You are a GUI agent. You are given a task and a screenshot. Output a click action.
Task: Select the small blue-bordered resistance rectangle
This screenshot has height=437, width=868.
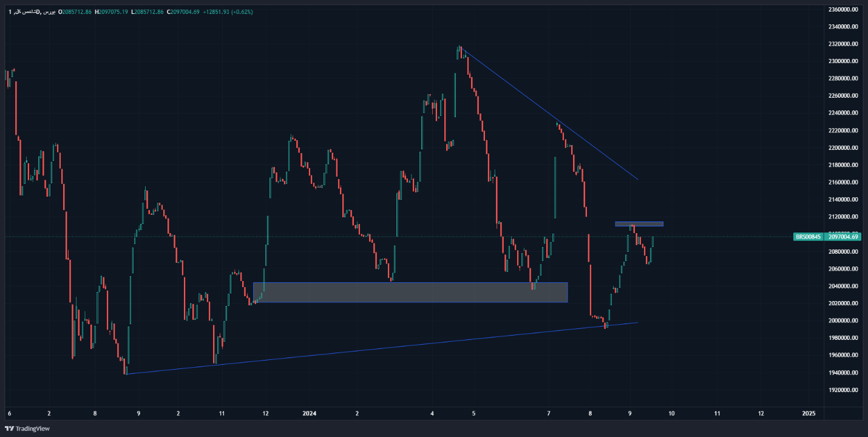tap(639, 224)
